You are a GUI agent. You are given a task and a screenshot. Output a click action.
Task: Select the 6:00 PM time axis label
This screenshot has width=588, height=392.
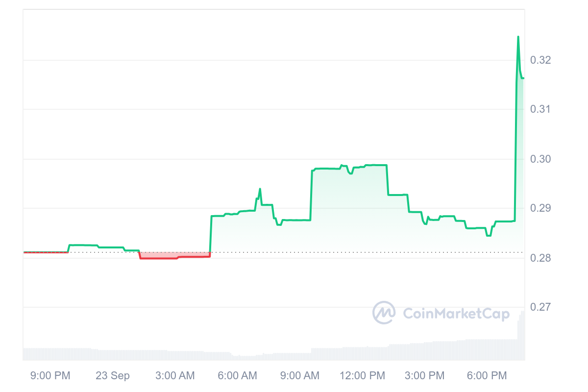click(487, 376)
